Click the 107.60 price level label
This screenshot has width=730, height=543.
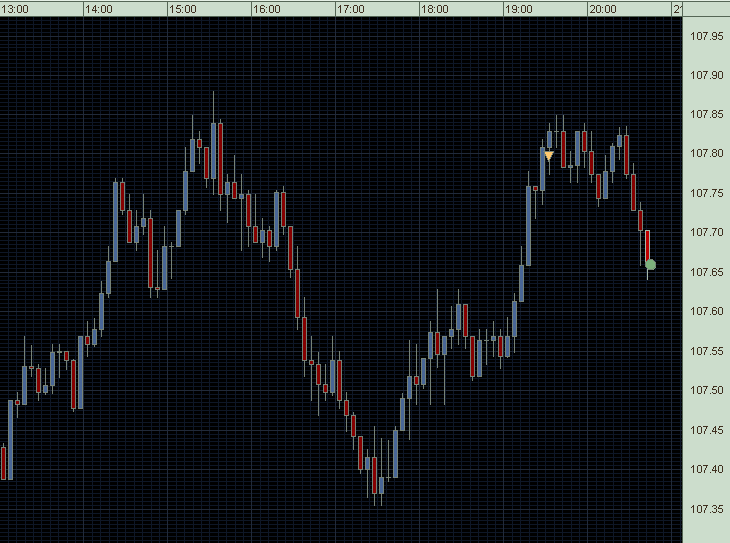(x=707, y=311)
